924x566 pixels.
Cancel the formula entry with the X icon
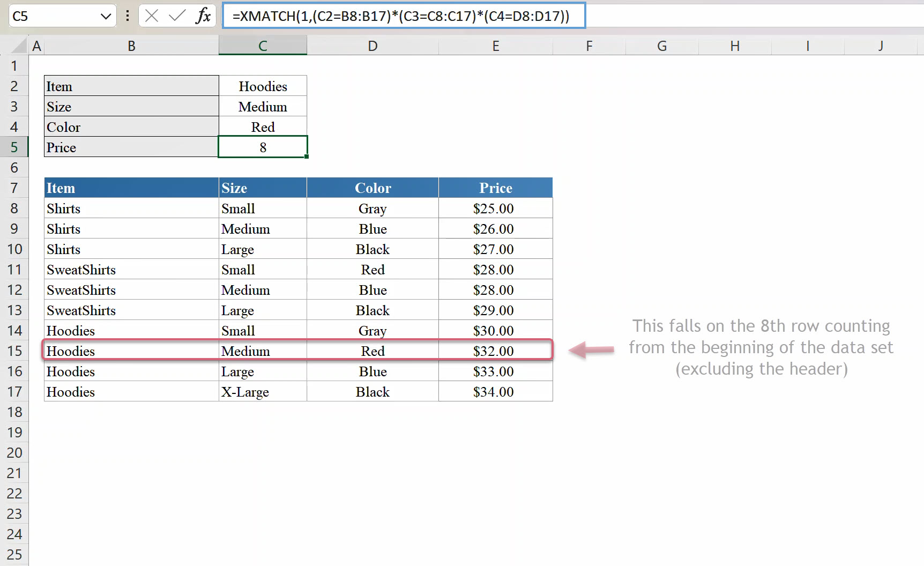click(152, 16)
